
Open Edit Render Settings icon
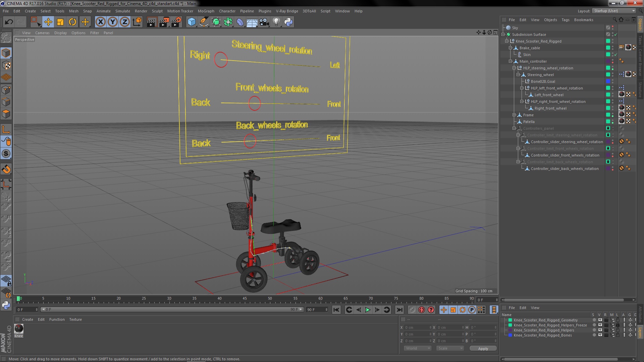click(176, 22)
